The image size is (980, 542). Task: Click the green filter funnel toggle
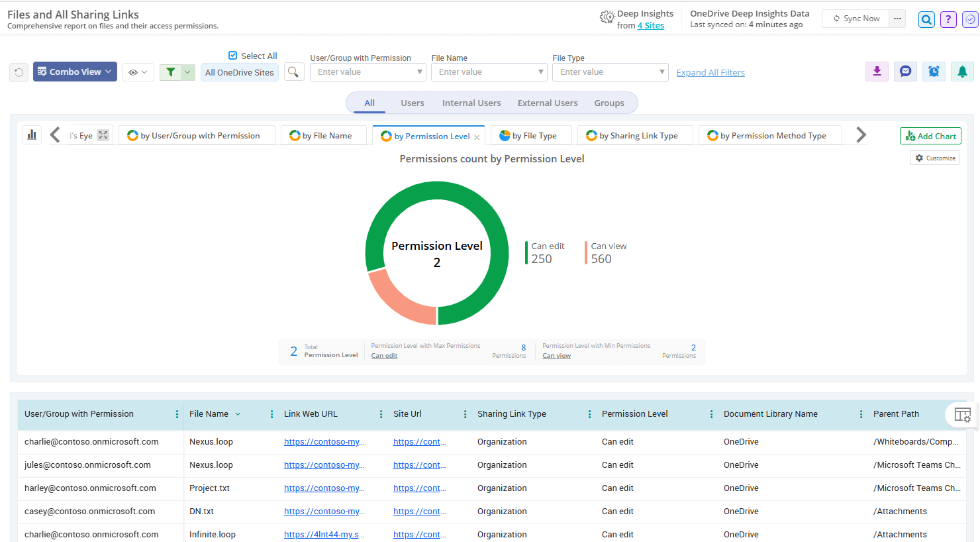[171, 72]
